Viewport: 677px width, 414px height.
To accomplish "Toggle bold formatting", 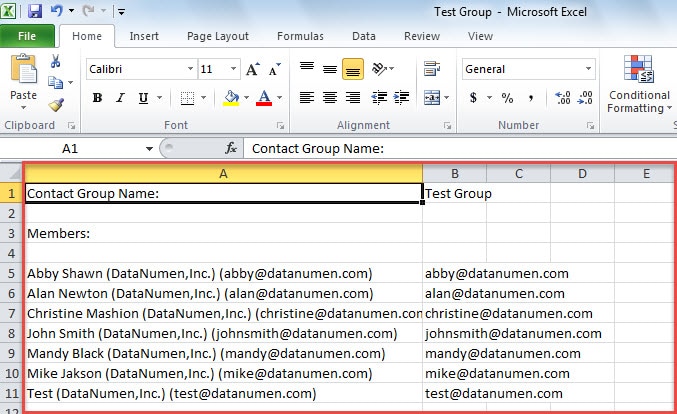I will (x=98, y=98).
